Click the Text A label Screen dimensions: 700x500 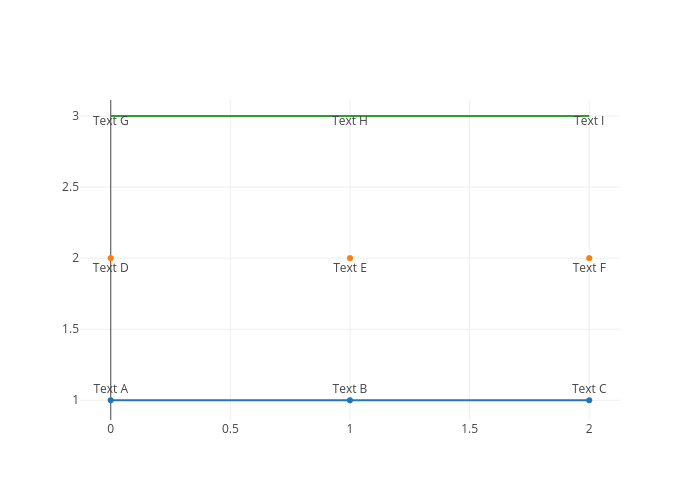111,388
